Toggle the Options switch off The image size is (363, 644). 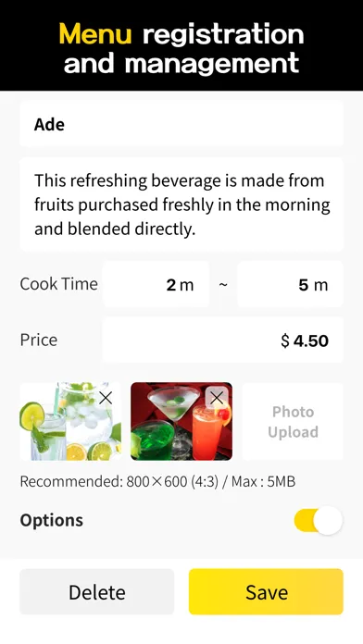319,520
